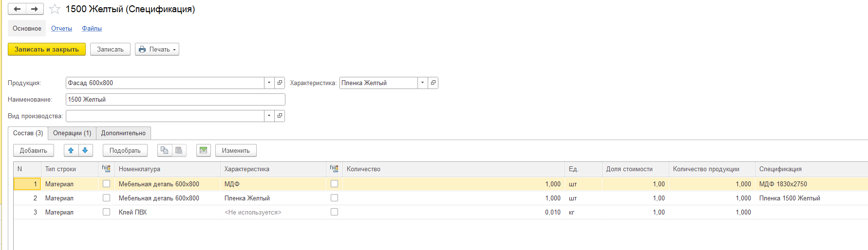Click the forward navigation arrow
The image size is (868, 250).
(x=35, y=9)
